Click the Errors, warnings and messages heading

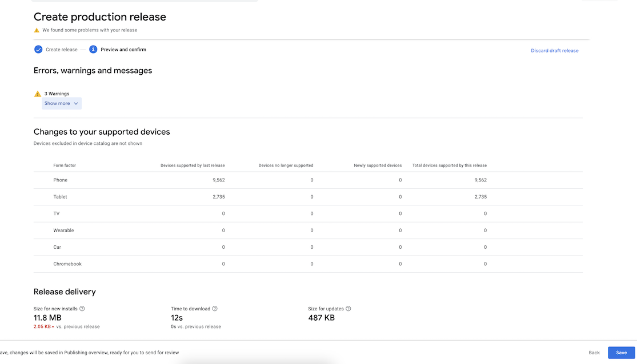tap(93, 71)
